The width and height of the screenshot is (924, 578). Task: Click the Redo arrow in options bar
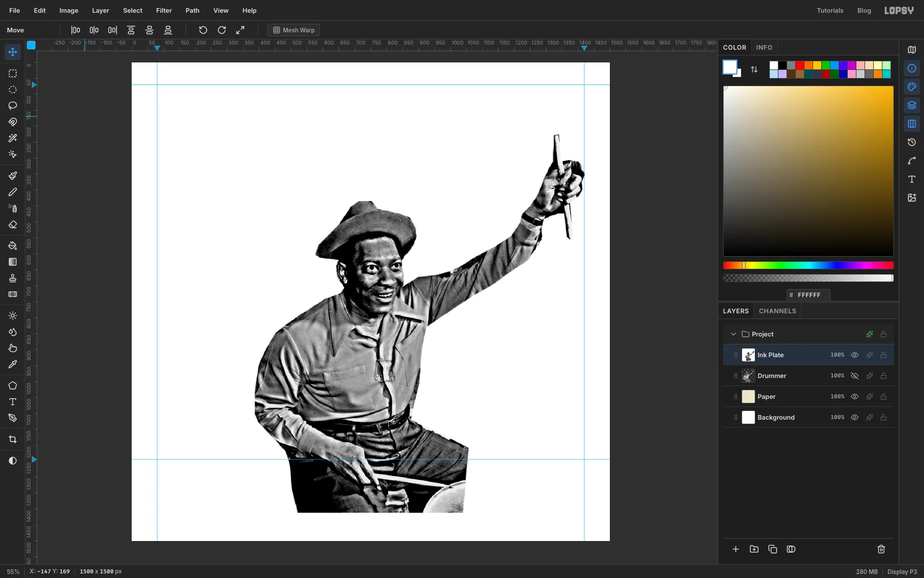[222, 30]
